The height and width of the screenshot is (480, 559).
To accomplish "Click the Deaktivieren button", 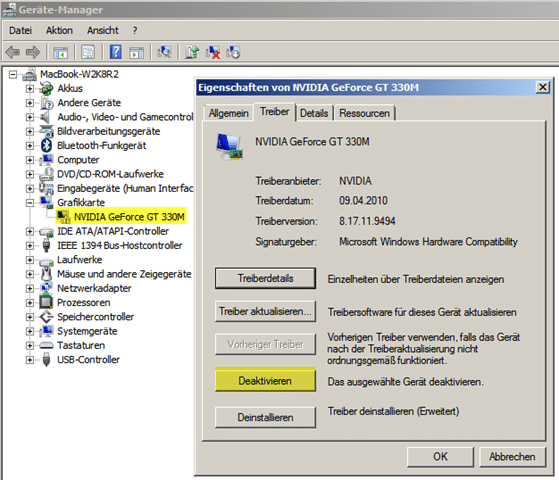I will pyautogui.click(x=265, y=381).
